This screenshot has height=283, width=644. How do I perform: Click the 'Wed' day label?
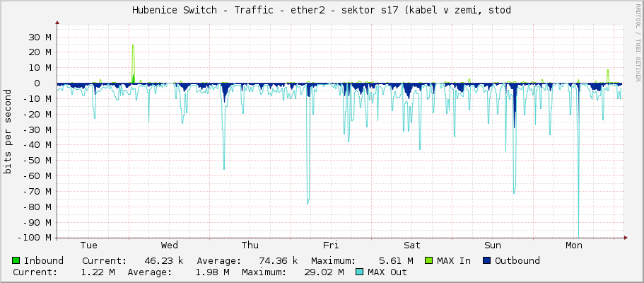(169, 246)
